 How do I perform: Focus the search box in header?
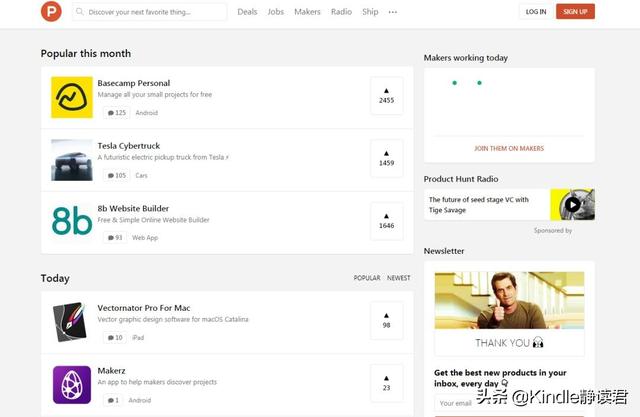click(x=155, y=12)
